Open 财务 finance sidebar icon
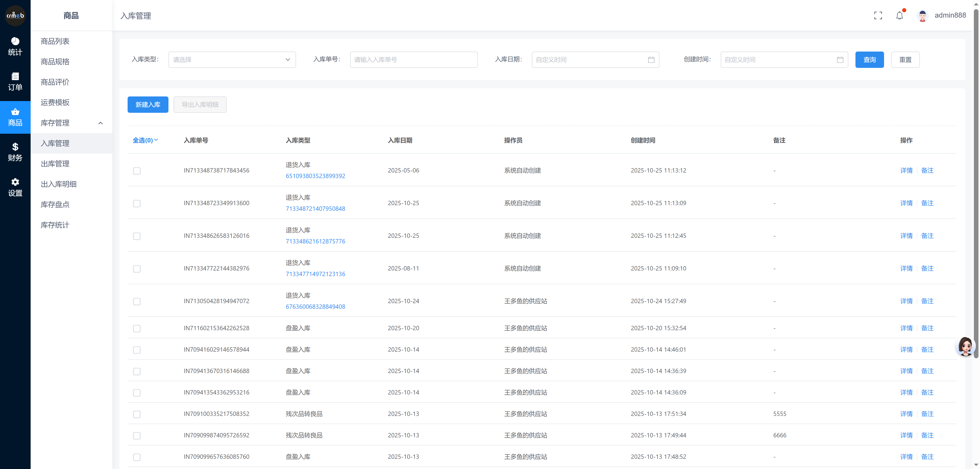The image size is (980, 469). [15, 152]
